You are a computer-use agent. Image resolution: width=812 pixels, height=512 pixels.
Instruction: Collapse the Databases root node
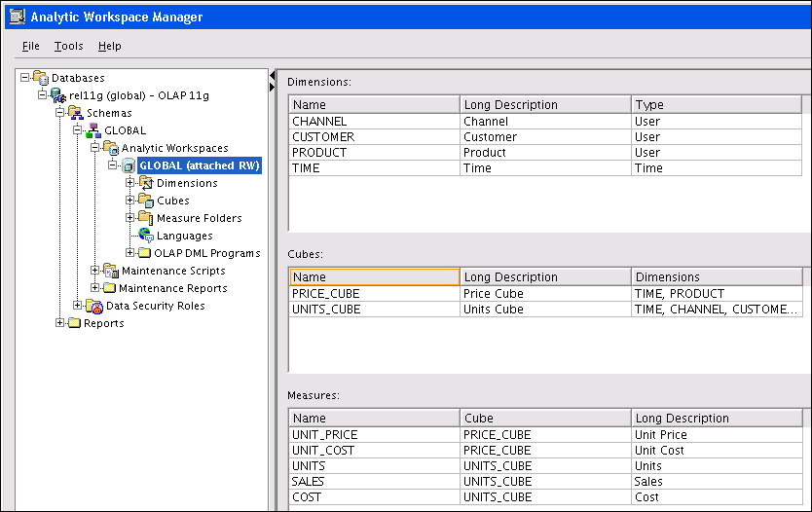click(x=24, y=78)
